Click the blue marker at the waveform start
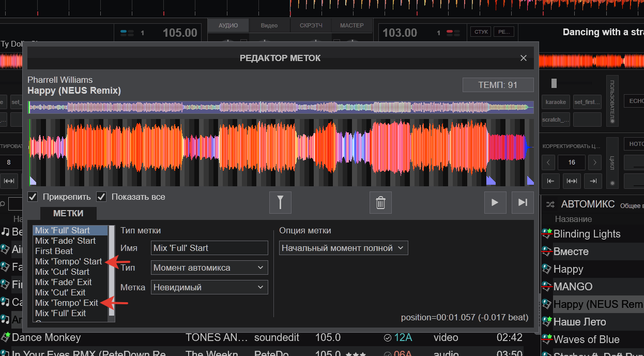Viewport: 644px width, 356px height. coord(32,180)
